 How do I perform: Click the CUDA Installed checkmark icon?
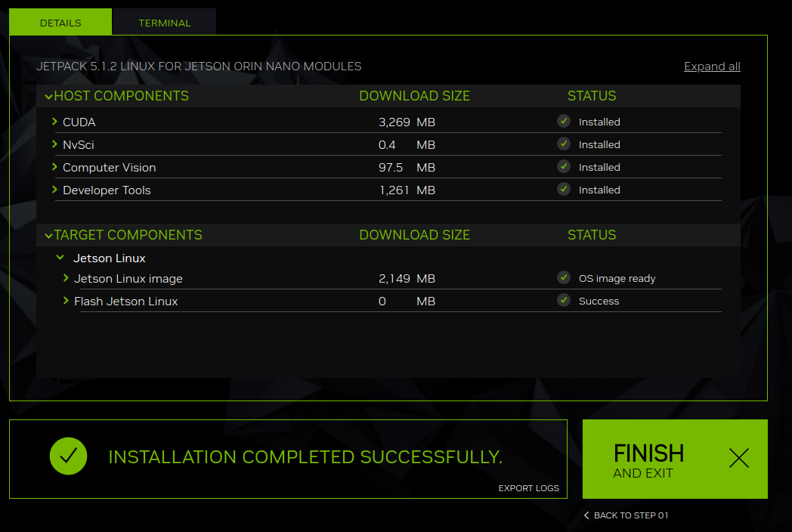564,121
